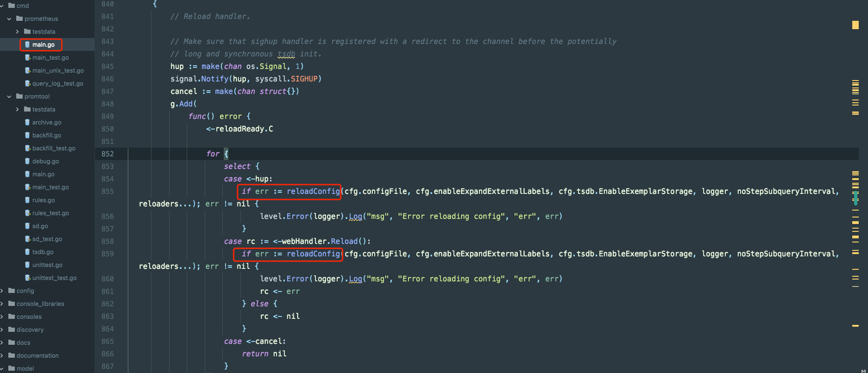Expand the discovery folder arrow

[2, 329]
